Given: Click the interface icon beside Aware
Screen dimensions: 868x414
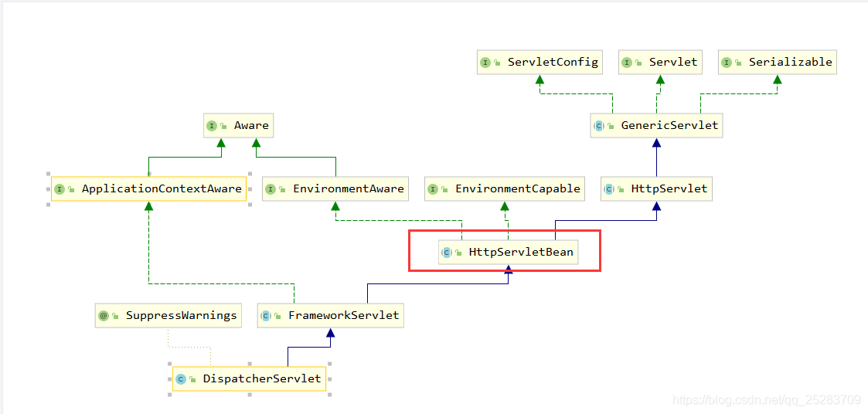Looking at the screenshot, I should click(x=212, y=126).
